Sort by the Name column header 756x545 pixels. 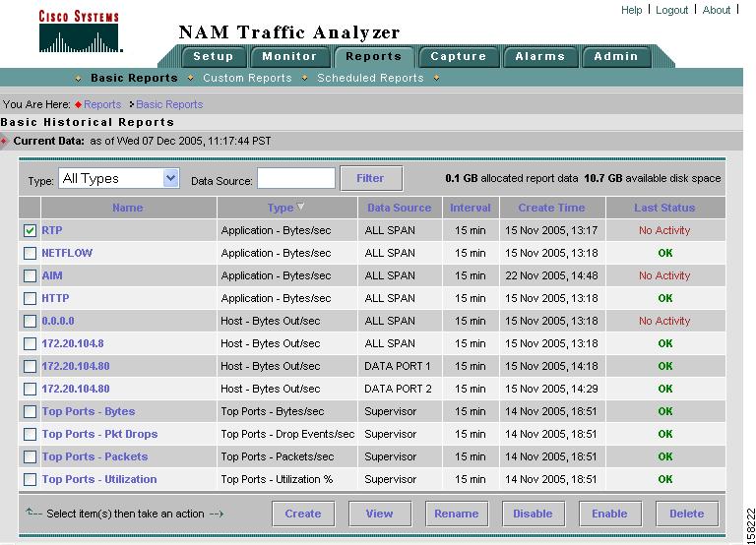[127, 208]
